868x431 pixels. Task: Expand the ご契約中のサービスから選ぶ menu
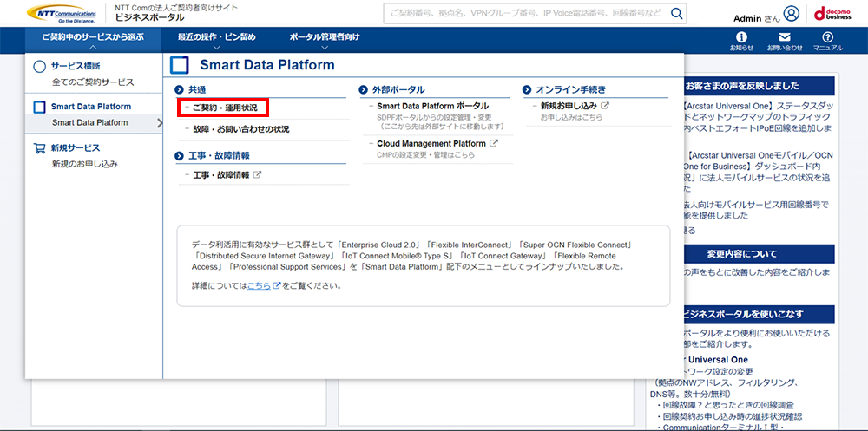pyautogui.click(x=93, y=42)
